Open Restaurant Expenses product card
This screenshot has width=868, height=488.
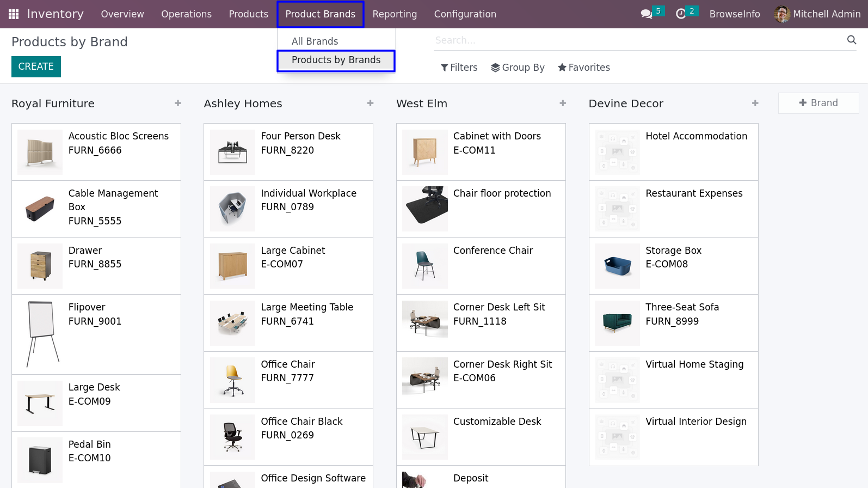(674, 209)
